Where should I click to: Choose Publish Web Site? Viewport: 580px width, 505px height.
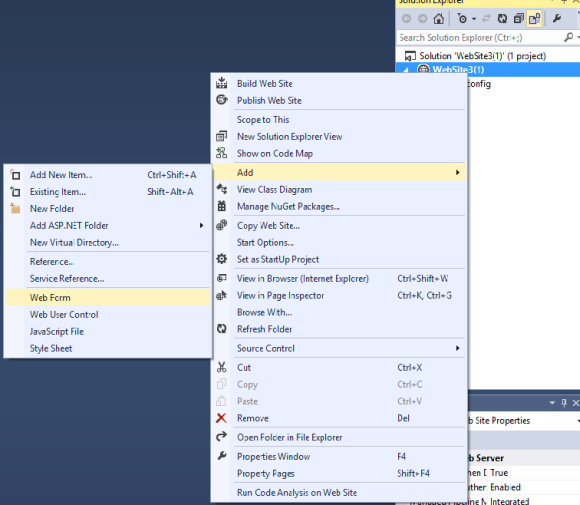click(x=269, y=101)
